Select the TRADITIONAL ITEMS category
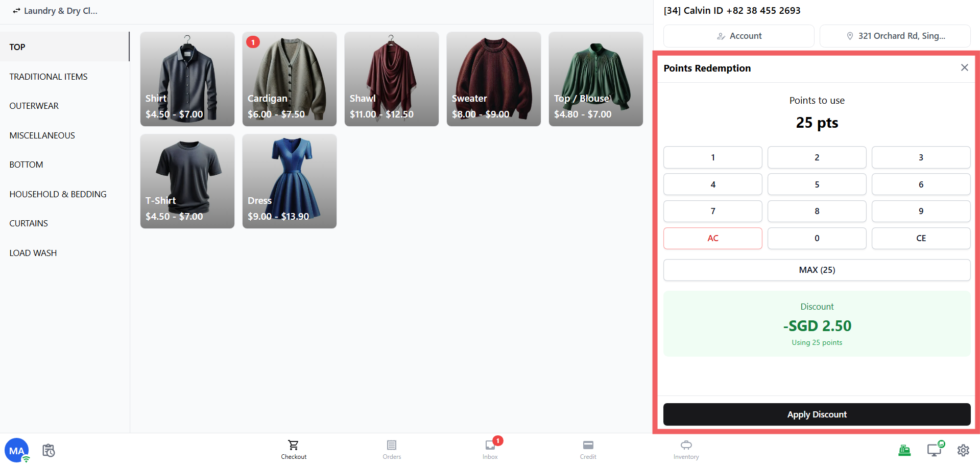980x466 pixels. pos(64,77)
